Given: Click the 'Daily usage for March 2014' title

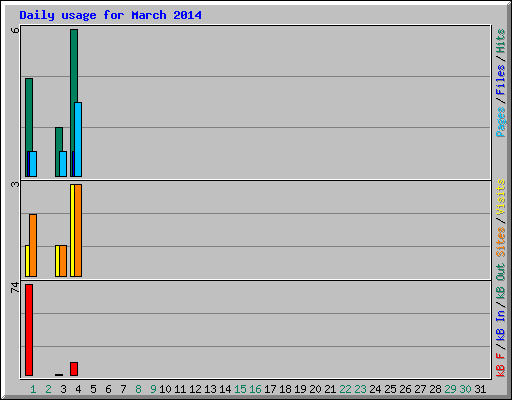Looking at the screenshot, I should 110,15.
